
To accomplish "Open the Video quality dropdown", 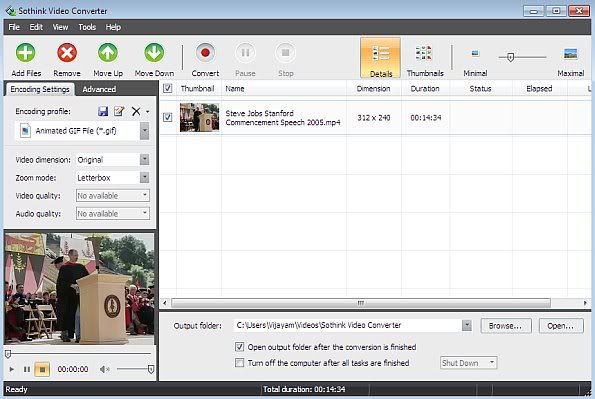I will coord(145,195).
